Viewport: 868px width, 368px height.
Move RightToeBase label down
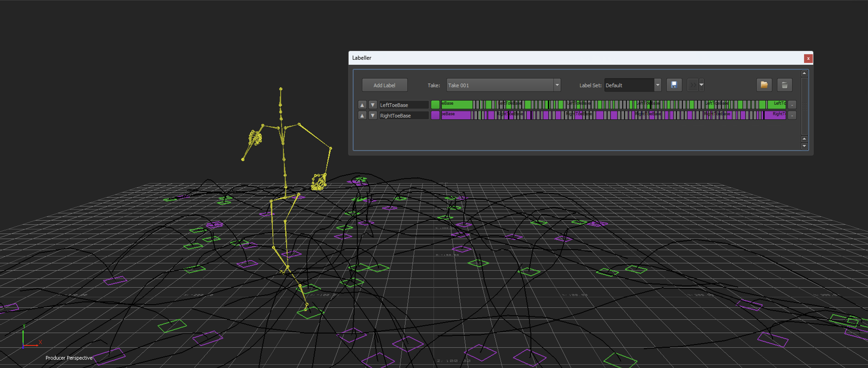373,115
